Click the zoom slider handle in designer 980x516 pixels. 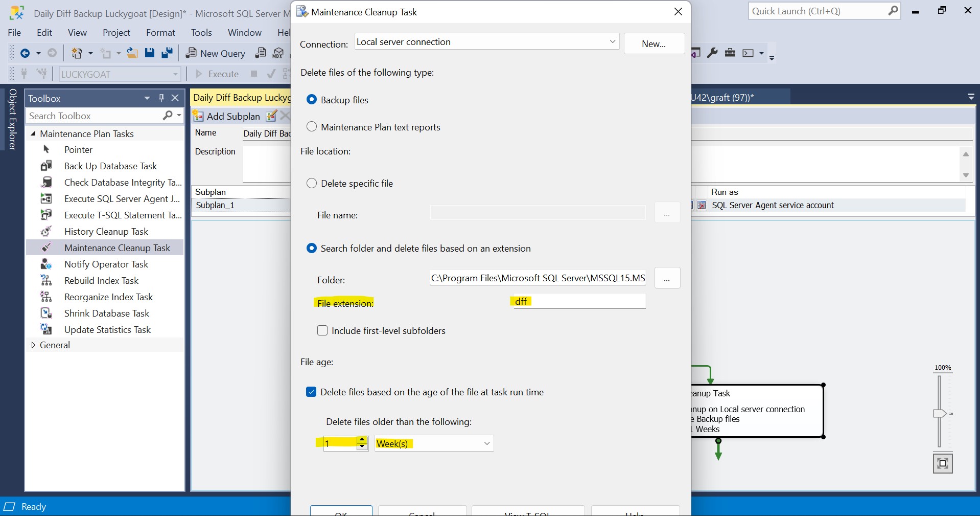pos(940,413)
